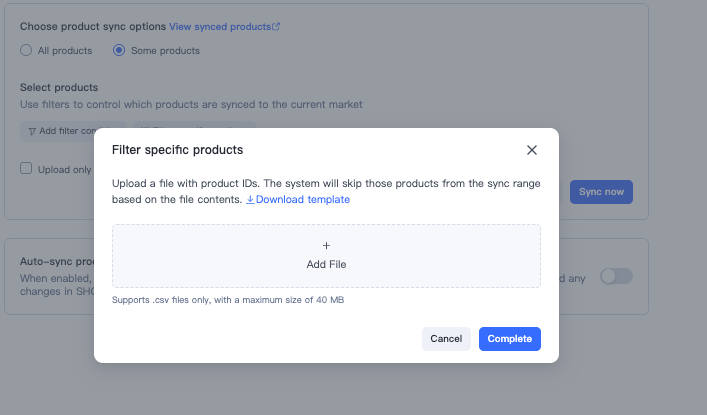Close the Filter specific products dialog
The width and height of the screenshot is (707, 415).
click(532, 150)
